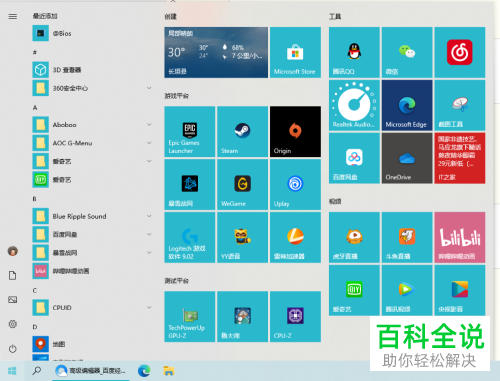Launch the Microsoft Edge tile in 工具 group

coord(407,105)
